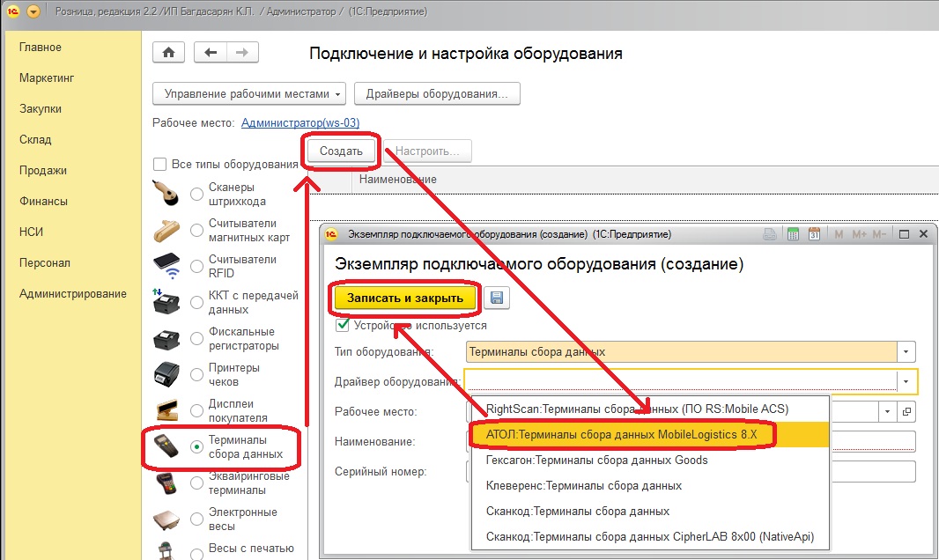Select the Электронные весы radio button
The image size is (939, 560).
[196, 519]
